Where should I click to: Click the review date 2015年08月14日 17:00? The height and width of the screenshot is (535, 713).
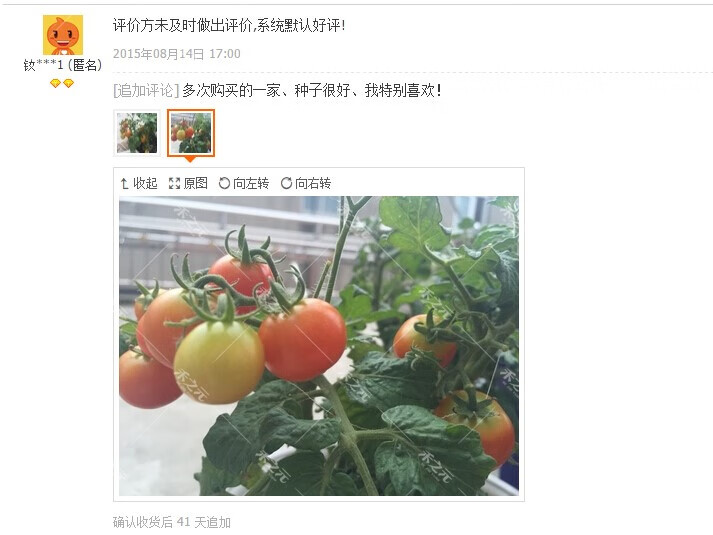(176, 54)
